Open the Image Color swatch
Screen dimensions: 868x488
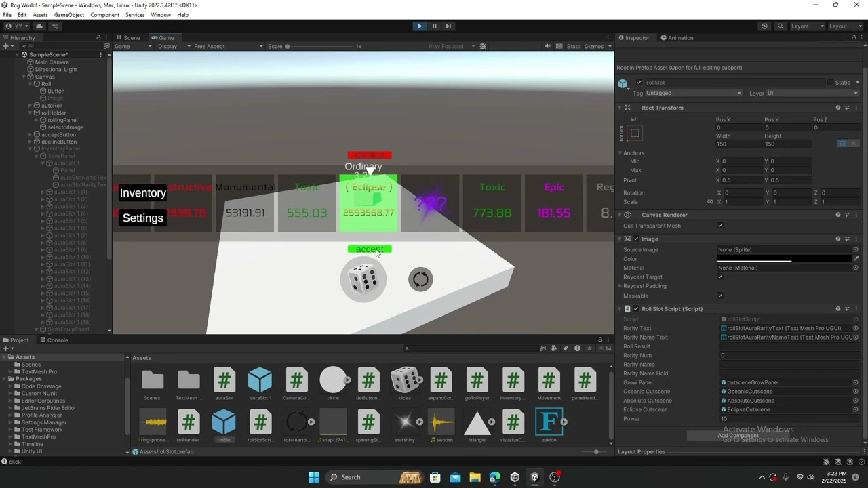tap(783, 258)
